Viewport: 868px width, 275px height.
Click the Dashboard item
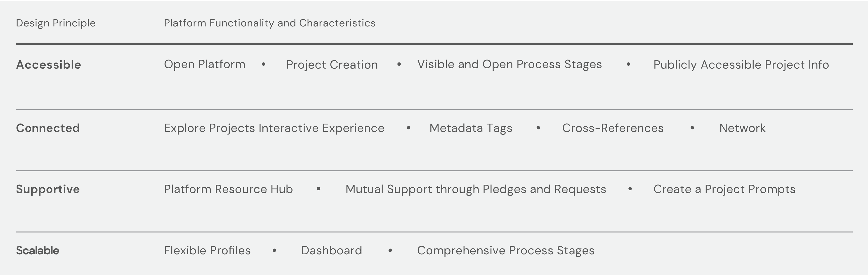[x=332, y=250]
